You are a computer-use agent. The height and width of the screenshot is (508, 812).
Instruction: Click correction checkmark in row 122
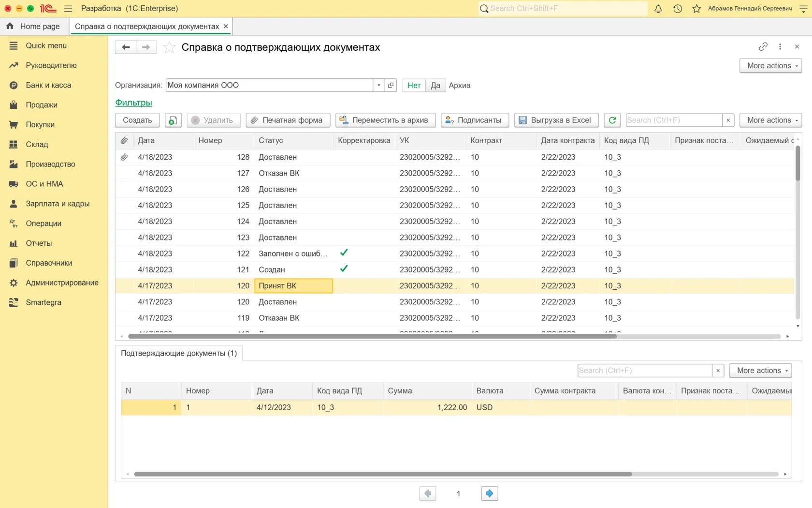click(x=344, y=253)
